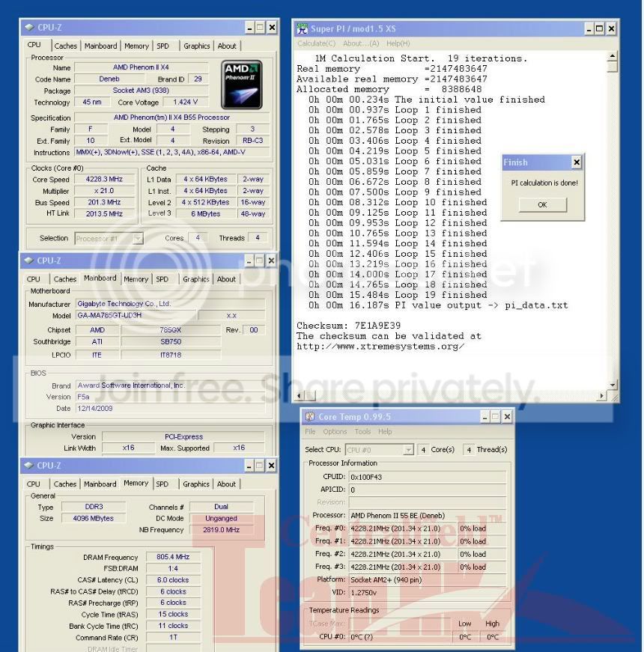Viewport: 644px width, 652px height.
Task: Open the Tools menu in Core Temp
Action: (363, 431)
